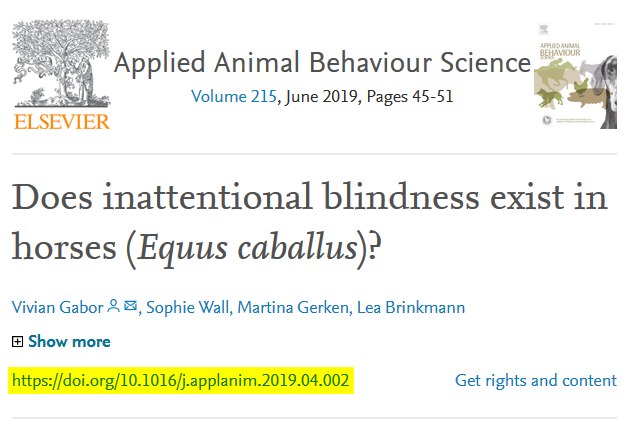Click Get rights and content
The width and height of the screenshot is (635, 427).
pos(535,380)
